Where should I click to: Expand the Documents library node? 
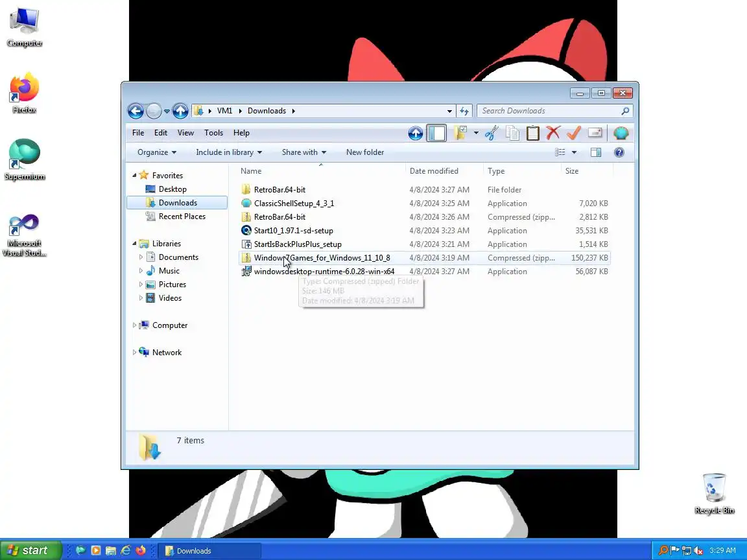pos(141,257)
